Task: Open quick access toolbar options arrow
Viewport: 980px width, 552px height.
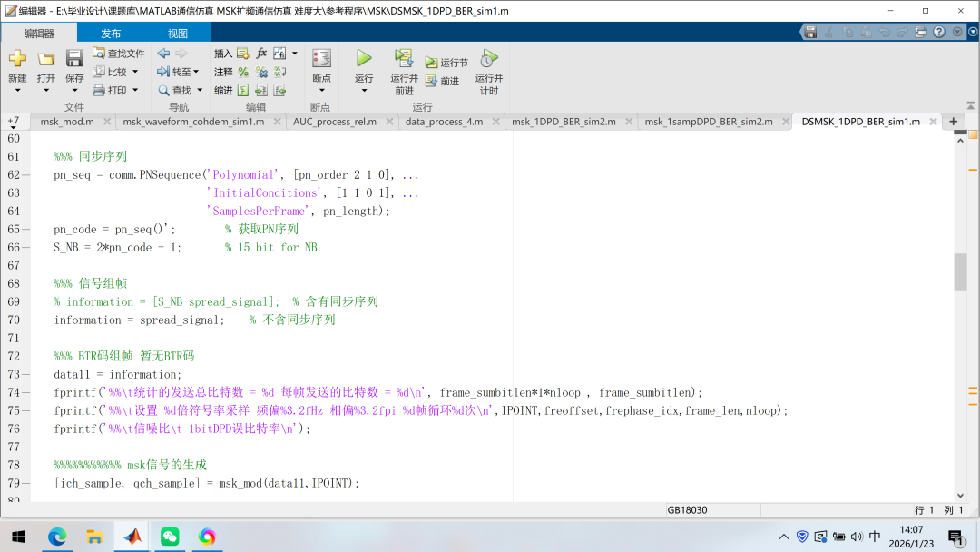Action: click(957, 32)
